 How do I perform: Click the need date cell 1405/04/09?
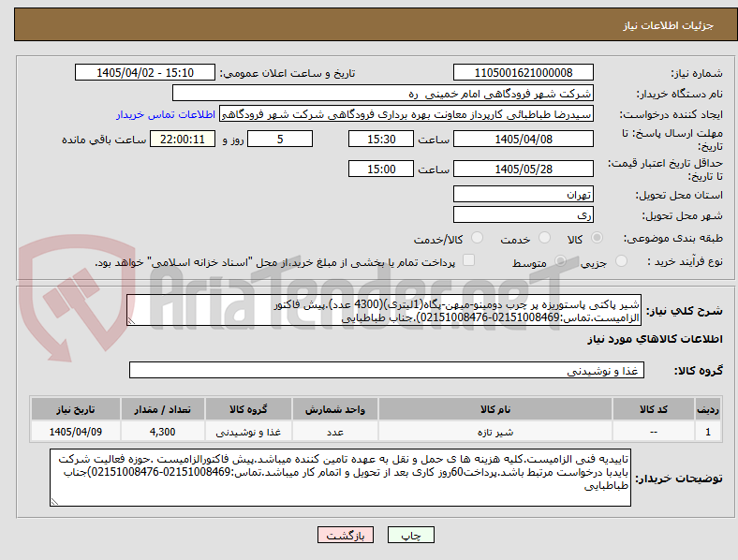click(76, 432)
